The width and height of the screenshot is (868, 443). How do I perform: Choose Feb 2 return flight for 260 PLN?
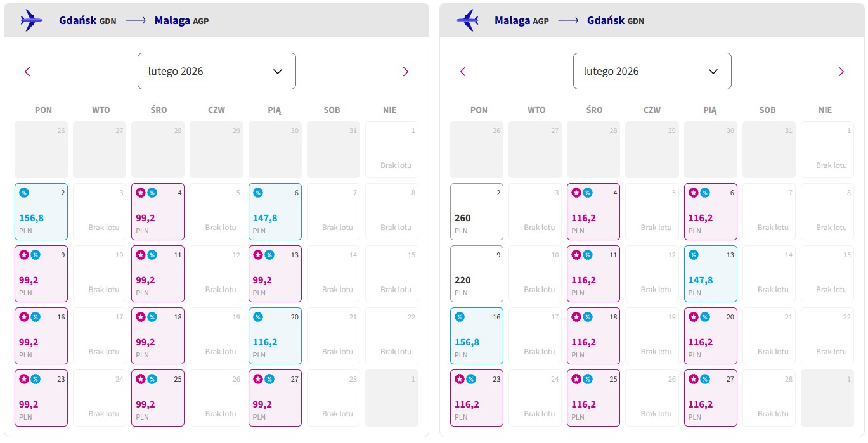tap(477, 212)
